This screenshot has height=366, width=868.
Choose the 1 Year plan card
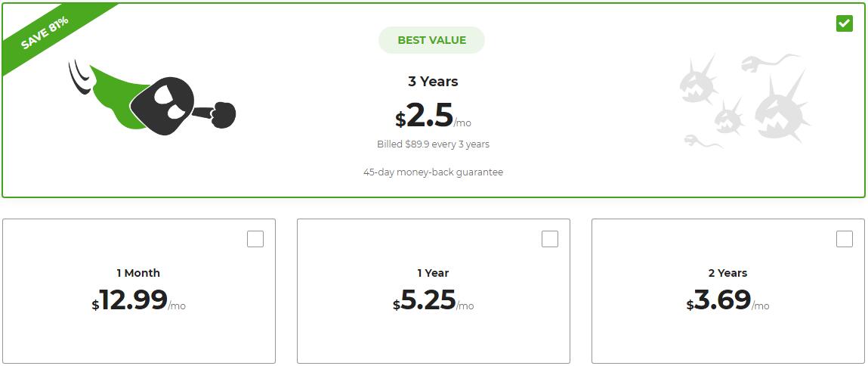[434, 291]
